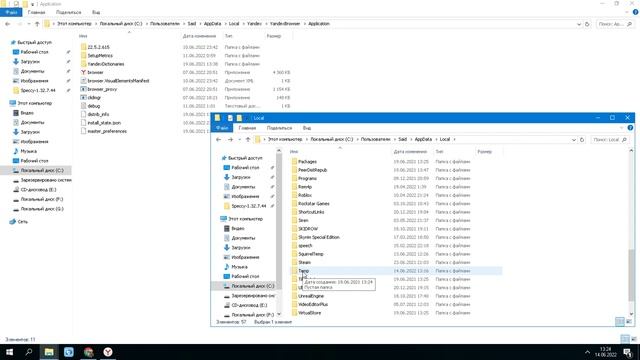This screenshot has width=640, height=360.
Task: Open the Вид tab in Local window
Action: [307, 128]
